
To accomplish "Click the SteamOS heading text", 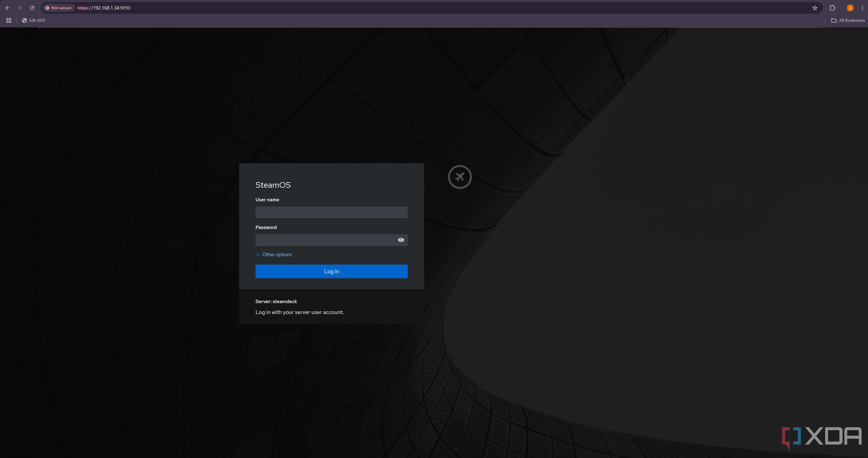I will pos(272,185).
